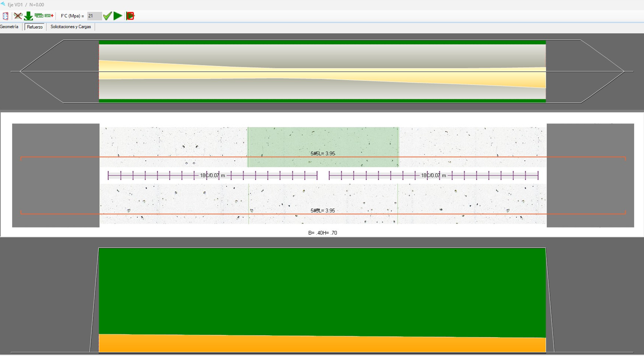Click the red section view icon
644x356 pixels.
point(5,16)
